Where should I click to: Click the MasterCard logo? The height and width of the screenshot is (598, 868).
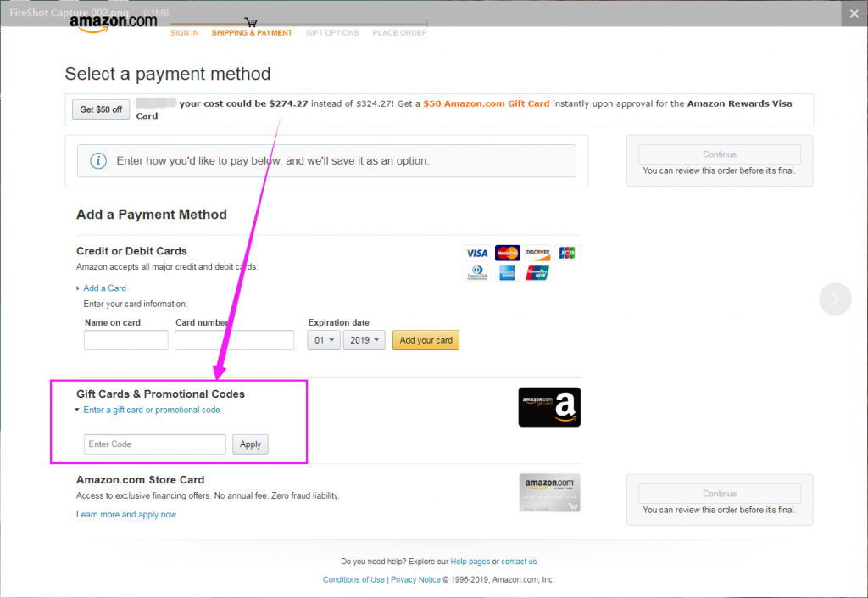[507, 253]
